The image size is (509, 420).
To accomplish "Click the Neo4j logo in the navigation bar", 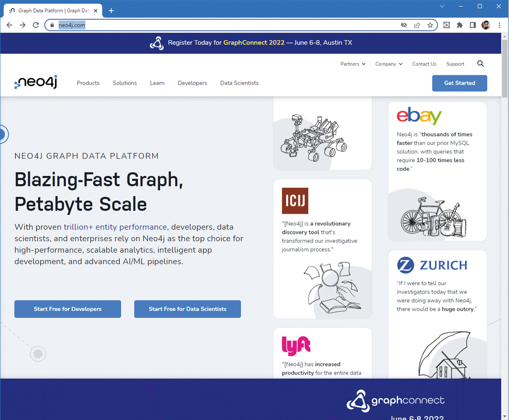I will pyautogui.click(x=36, y=82).
